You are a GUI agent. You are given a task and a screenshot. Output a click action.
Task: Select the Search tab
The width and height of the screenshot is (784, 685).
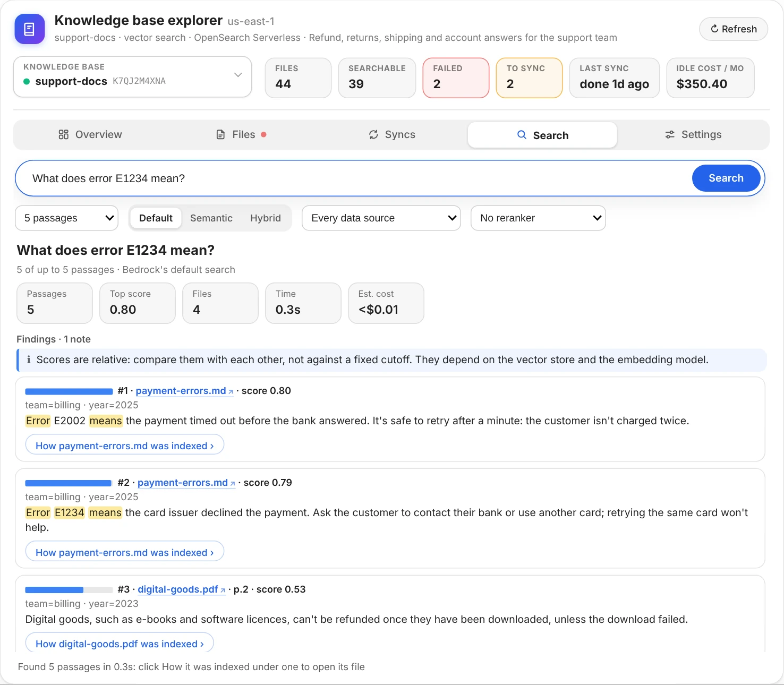pyautogui.click(x=542, y=135)
